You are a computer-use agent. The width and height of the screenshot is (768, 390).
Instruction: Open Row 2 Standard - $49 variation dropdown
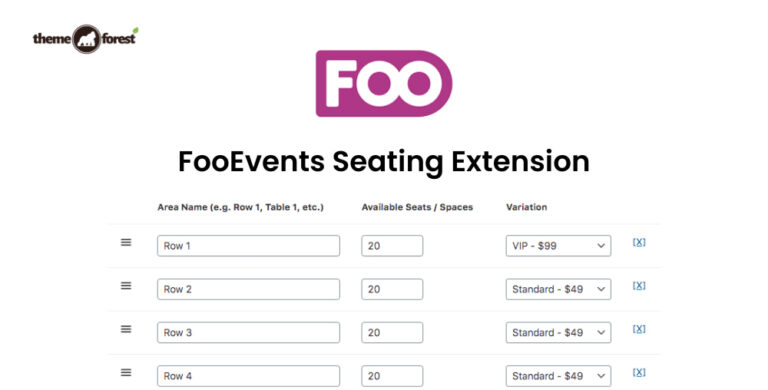pos(558,289)
